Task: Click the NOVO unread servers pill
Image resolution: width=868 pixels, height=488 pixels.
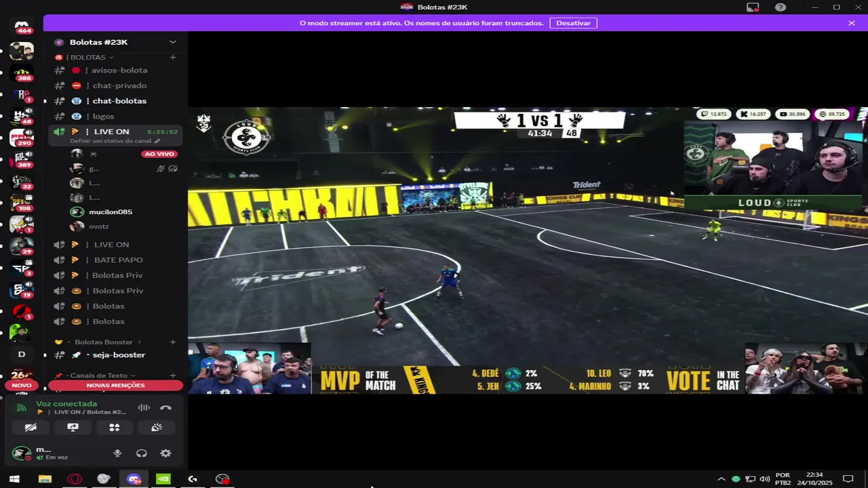Action: 21,385
